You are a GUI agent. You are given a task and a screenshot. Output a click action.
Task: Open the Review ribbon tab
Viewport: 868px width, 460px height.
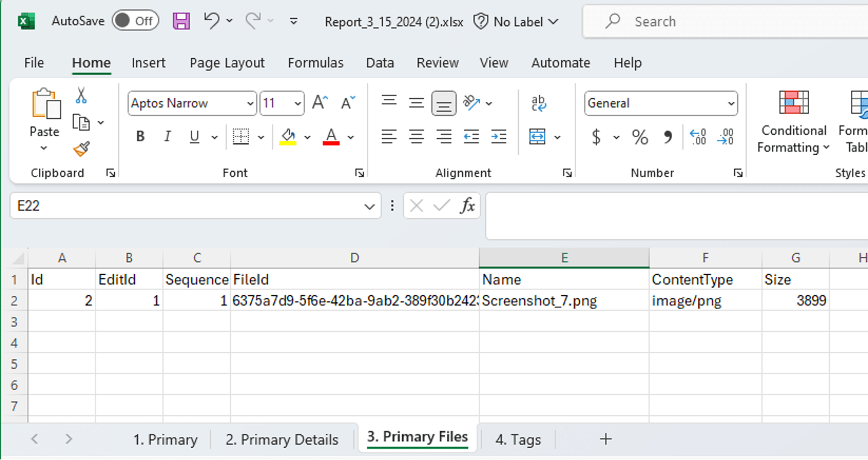pyautogui.click(x=438, y=63)
